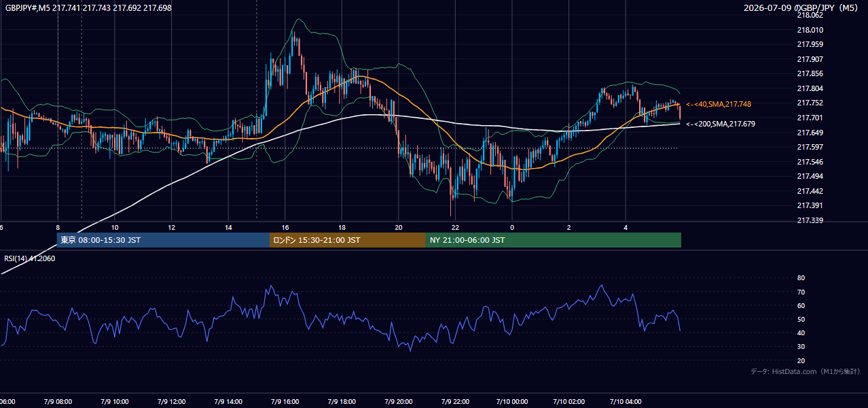
Task: Click price axis value 217.752
Action: [810, 103]
